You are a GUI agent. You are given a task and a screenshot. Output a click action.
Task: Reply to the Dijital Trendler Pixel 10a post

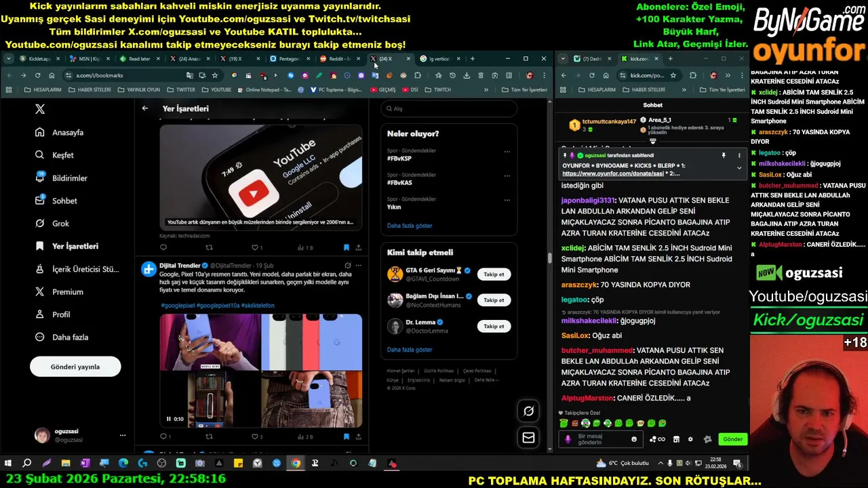pyautogui.click(x=163, y=436)
